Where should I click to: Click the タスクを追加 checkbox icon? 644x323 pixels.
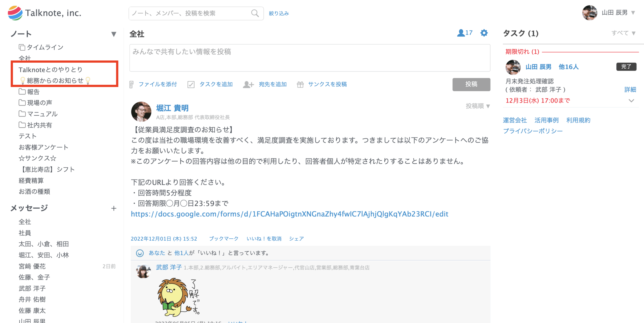pos(191,84)
